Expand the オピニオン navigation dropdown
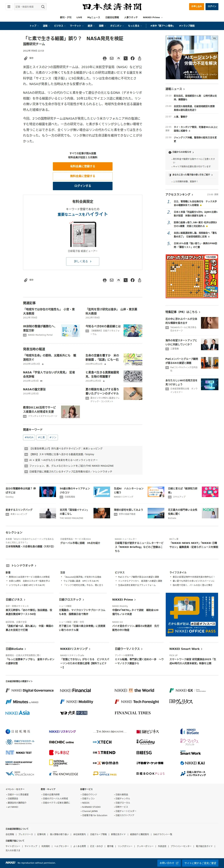The width and height of the screenshot is (224, 868). pos(117,26)
